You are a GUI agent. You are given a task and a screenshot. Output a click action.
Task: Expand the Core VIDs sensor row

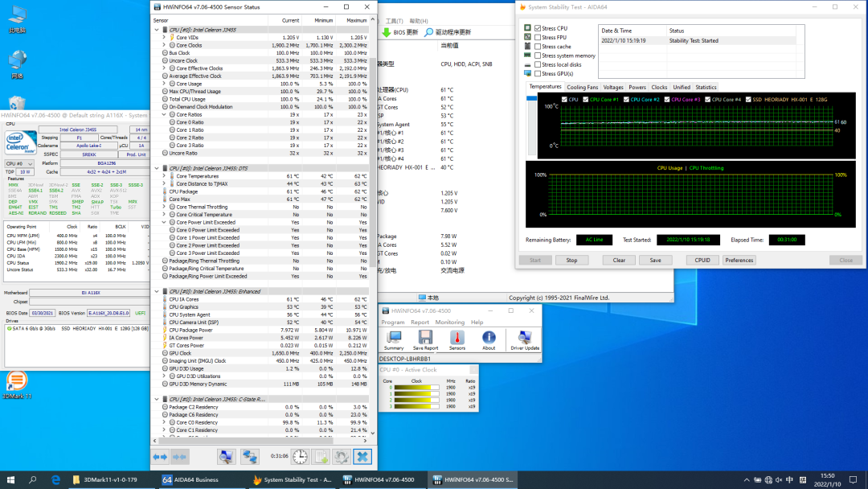pos(164,38)
